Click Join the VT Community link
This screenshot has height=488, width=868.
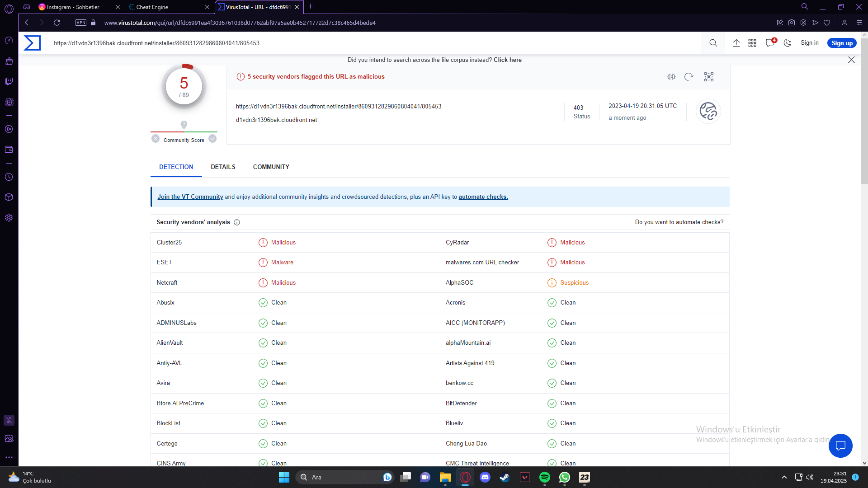pyautogui.click(x=190, y=197)
